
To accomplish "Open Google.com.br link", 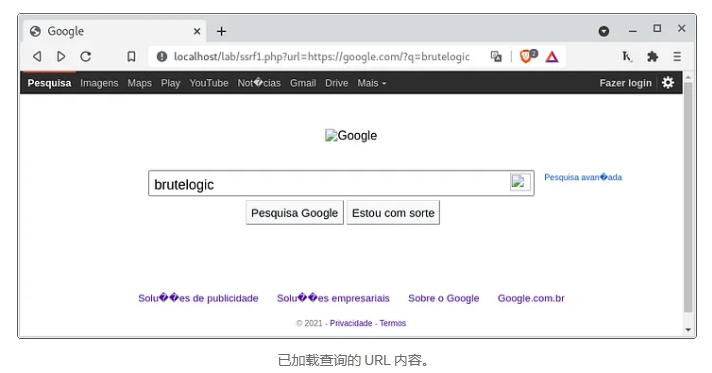I will coord(531,298).
